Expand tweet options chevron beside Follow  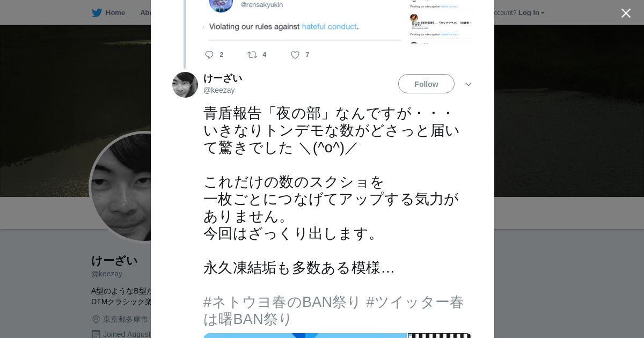(469, 84)
